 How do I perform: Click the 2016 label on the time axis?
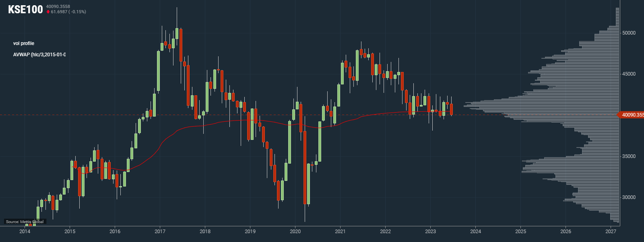[115, 231]
